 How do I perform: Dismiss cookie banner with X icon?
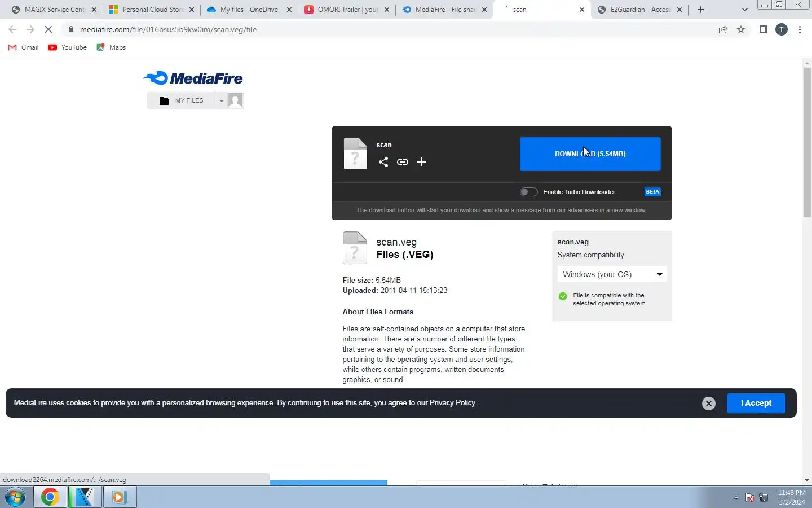709,403
